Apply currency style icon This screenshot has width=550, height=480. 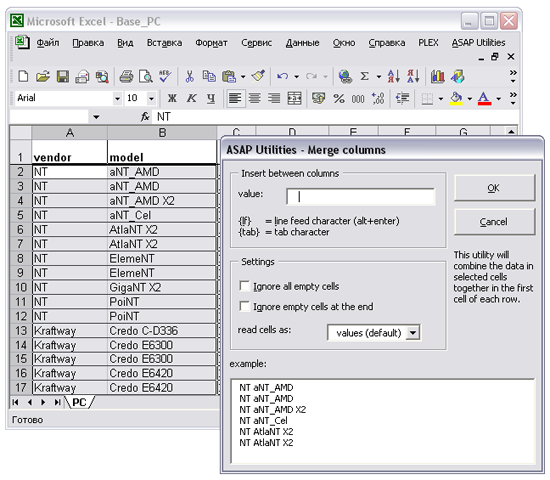click(x=318, y=98)
